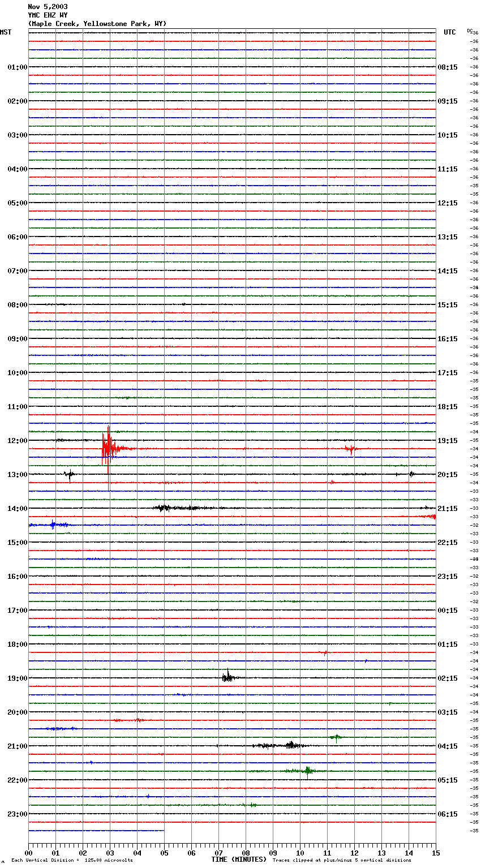The image size is (481, 868).
Task: Click the 14:15 UTC time label
Action: pos(448,271)
